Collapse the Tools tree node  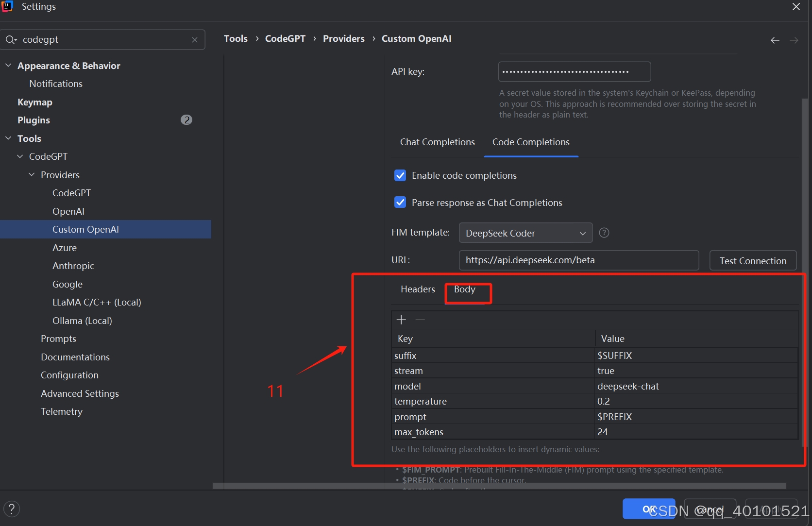pyautogui.click(x=8, y=138)
